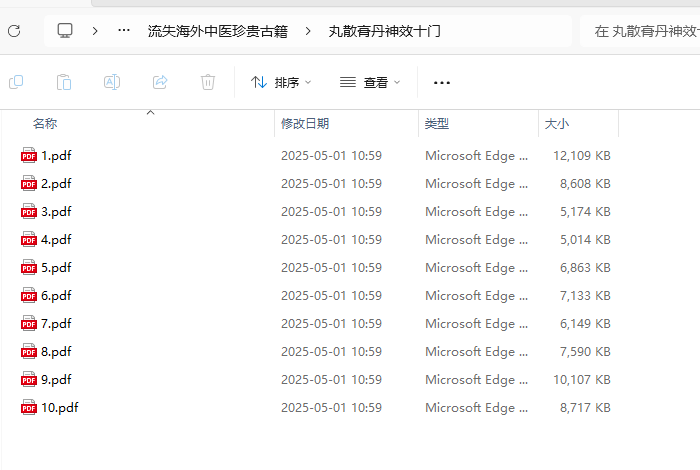
Task: Select the file 1.pdf
Action: tap(56, 156)
